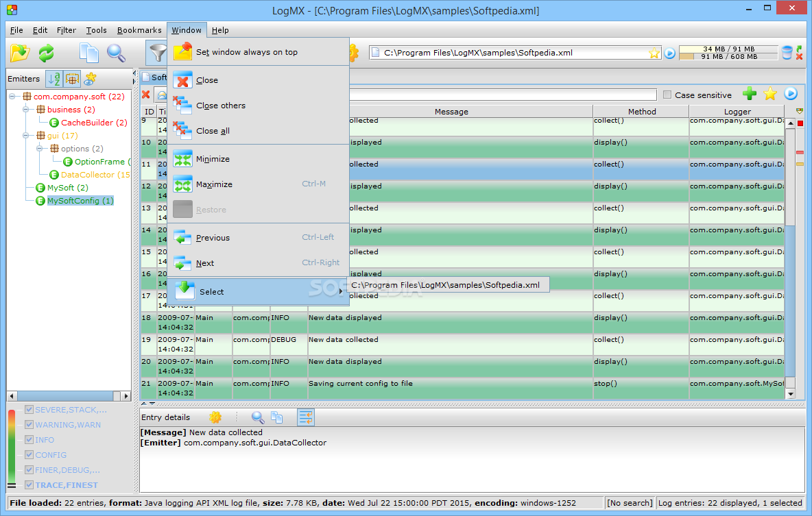The width and height of the screenshot is (812, 516).
Task: Choose Close in the Window menu
Action: pyautogui.click(x=258, y=80)
